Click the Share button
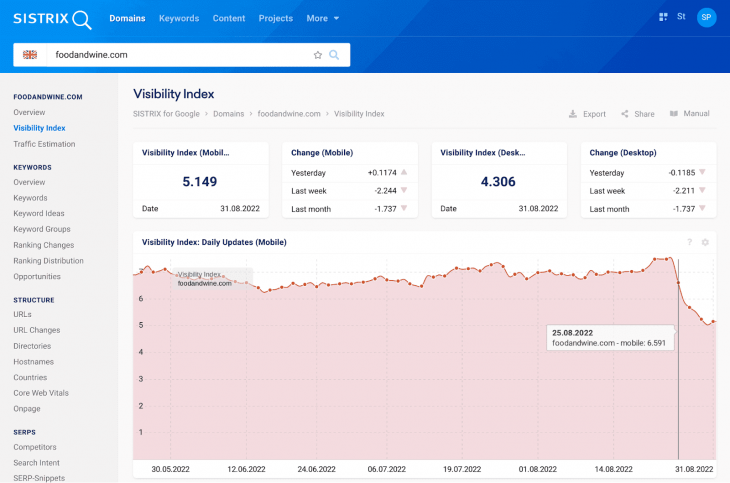 coord(638,114)
